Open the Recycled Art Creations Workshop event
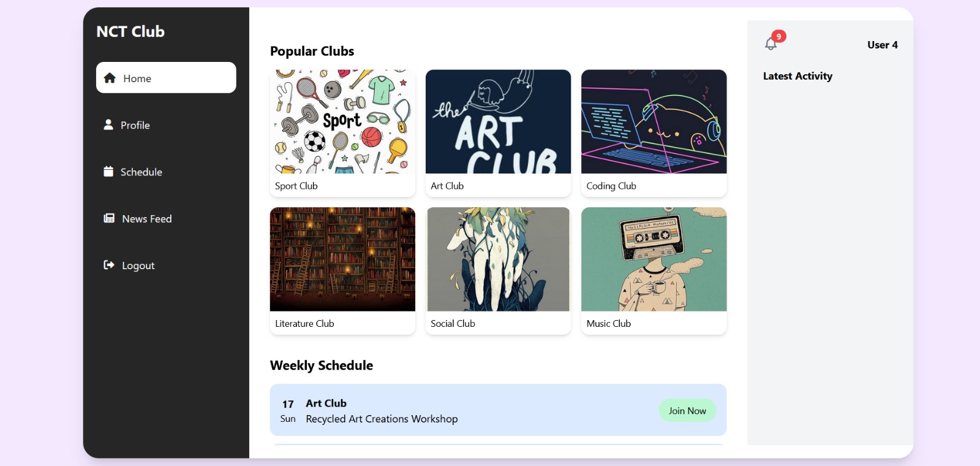This screenshot has width=980, height=466. pyautogui.click(x=382, y=419)
